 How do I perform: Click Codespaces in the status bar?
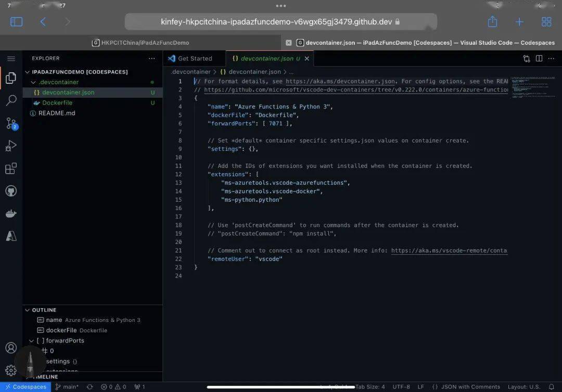click(25, 387)
